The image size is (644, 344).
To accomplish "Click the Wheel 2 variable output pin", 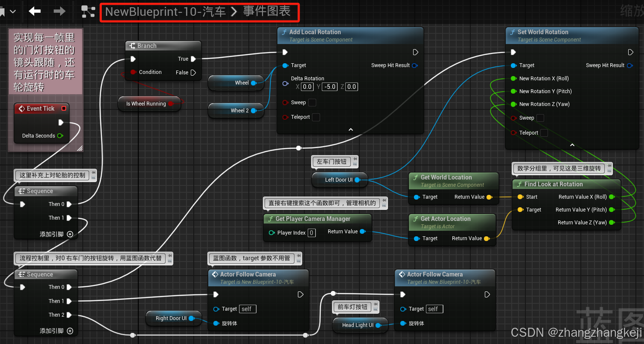I will click(x=254, y=111).
